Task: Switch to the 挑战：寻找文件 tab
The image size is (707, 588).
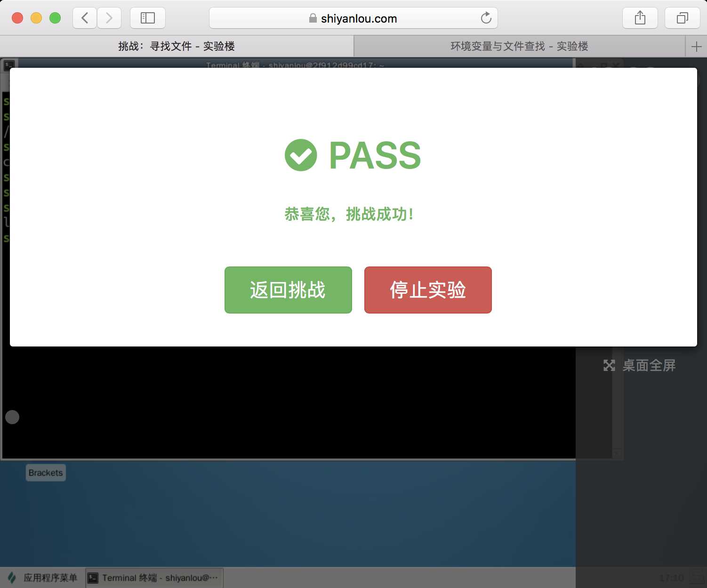Action: click(x=177, y=47)
